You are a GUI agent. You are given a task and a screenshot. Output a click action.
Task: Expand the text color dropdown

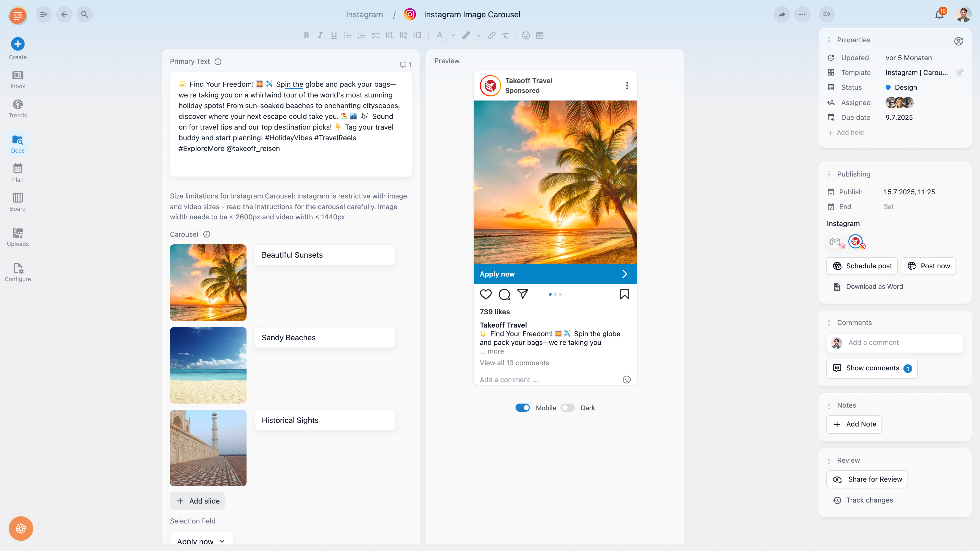(x=452, y=35)
